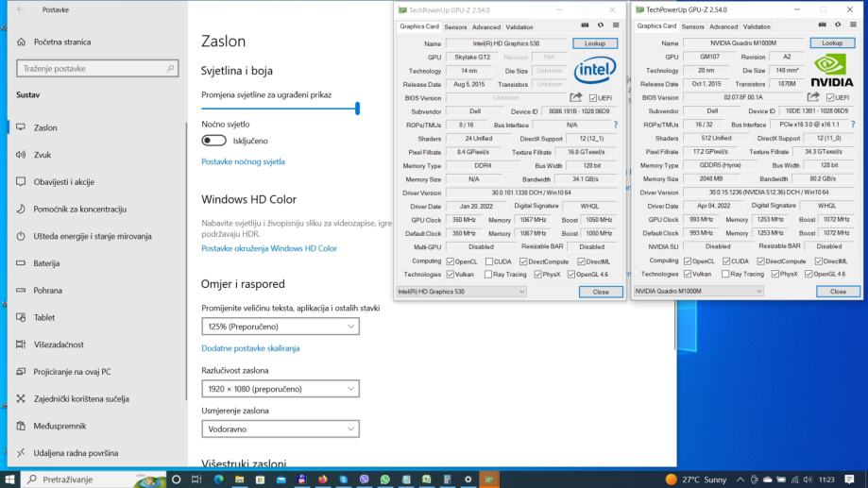The height and width of the screenshot is (488, 868).
Task: Go back with the Postavke back arrow
Action: (21, 9)
